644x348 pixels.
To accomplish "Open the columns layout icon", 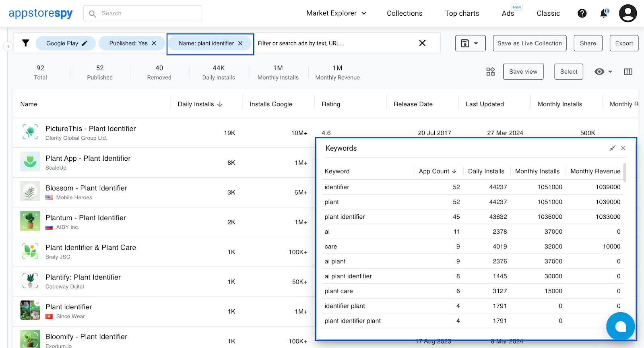I will click(628, 72).
